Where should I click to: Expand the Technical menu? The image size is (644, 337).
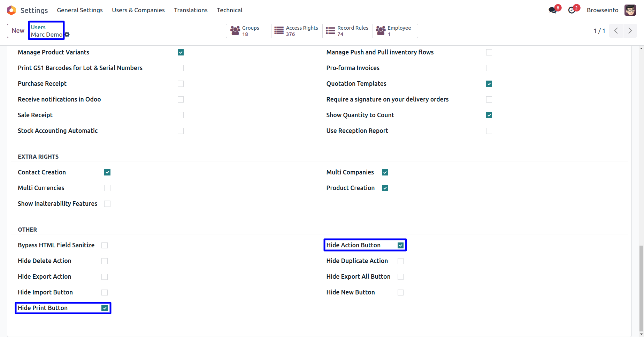point(229,10)
